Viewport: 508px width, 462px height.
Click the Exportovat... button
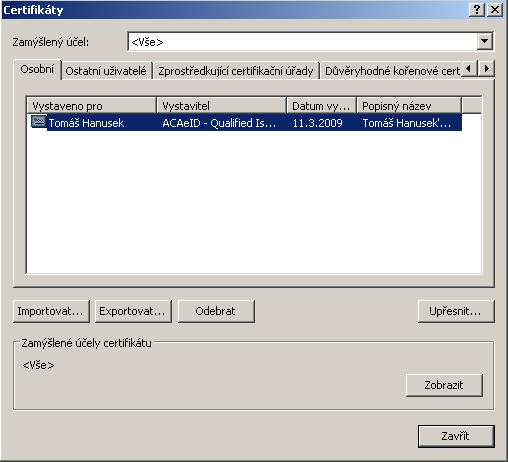133,311
